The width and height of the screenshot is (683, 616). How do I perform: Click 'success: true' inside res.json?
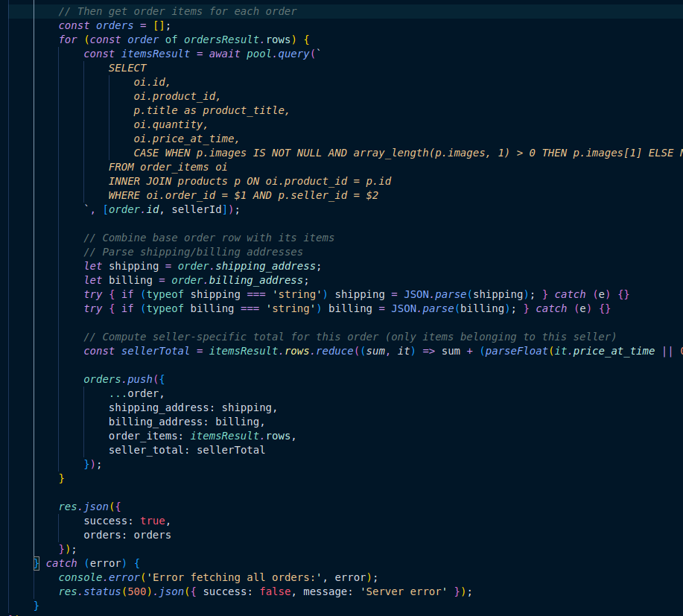[127, 521]
